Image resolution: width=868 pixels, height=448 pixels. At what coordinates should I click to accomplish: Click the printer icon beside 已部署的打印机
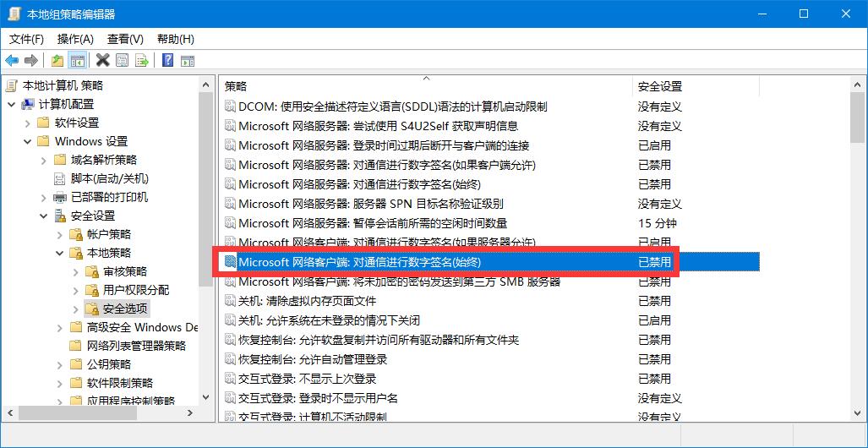pyautogui.click(x=60, y=197)
